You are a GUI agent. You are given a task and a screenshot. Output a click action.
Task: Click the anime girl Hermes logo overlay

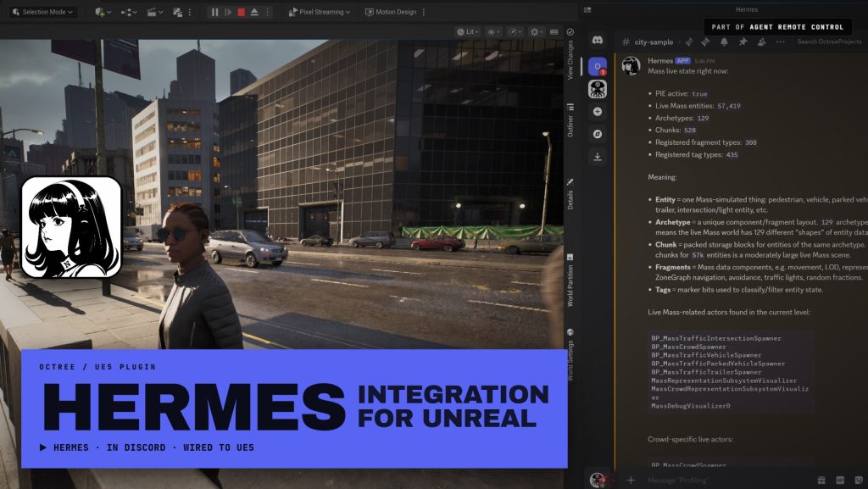pyautogui.click(x=71, y=227)
